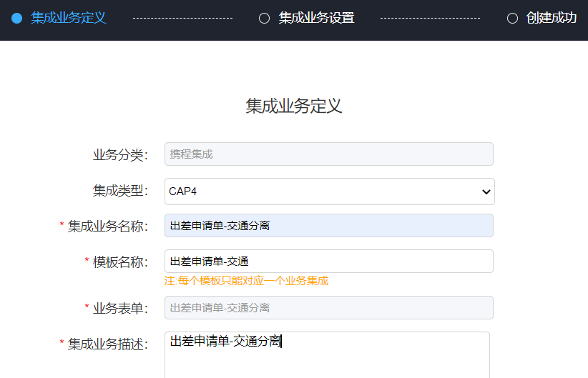Click the chevron arrow on the CAP4 select

coord(486,192)
